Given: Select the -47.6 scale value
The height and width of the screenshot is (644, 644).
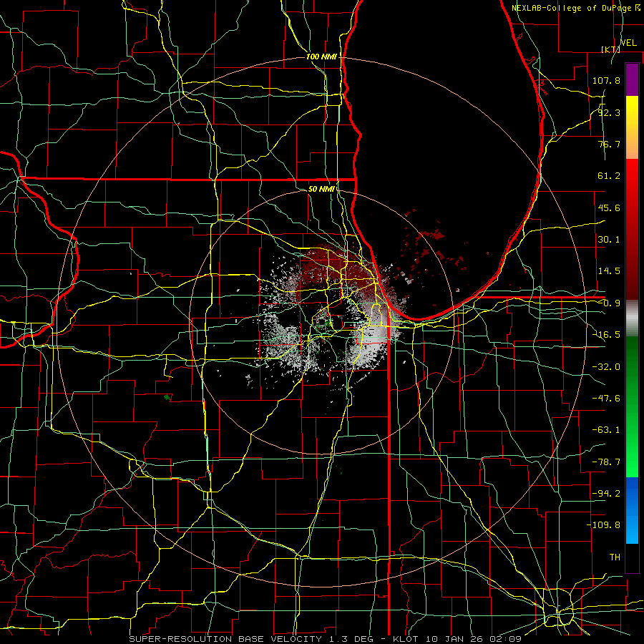Looking at the screenshot, I should pos(606,399).
